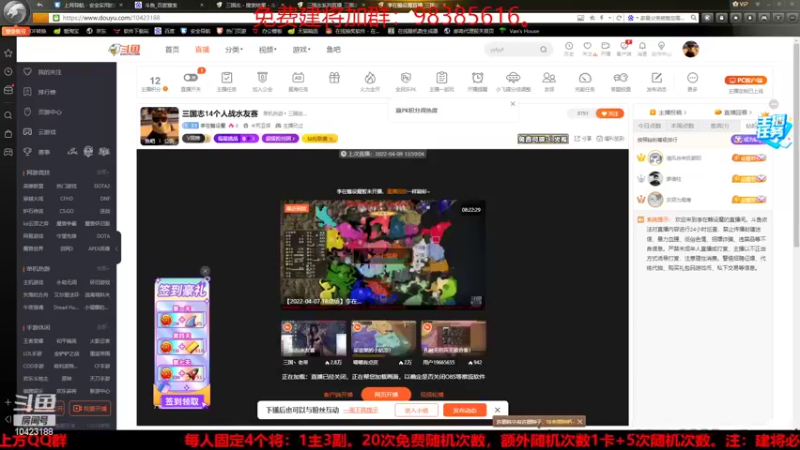The width and height of the screenshot is (800, 450).
Task: Close the small brown tooltip notice
Action: [x=580, y=421]
